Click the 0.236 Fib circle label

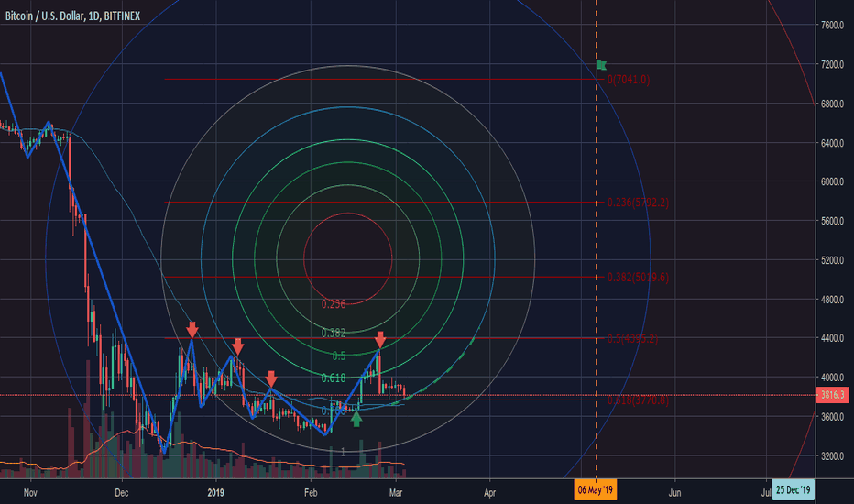[334, 304]
